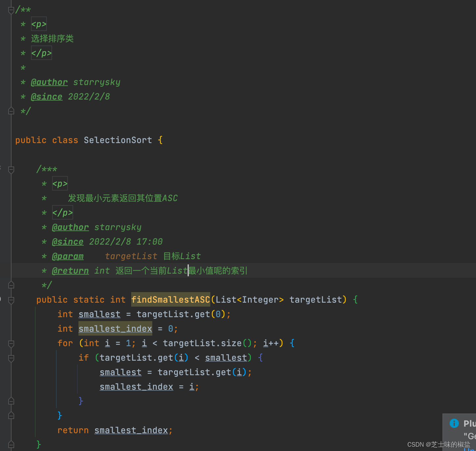Click the comment text 选择排序类
This screenshot has width=476, height=451.
[52, 39]
